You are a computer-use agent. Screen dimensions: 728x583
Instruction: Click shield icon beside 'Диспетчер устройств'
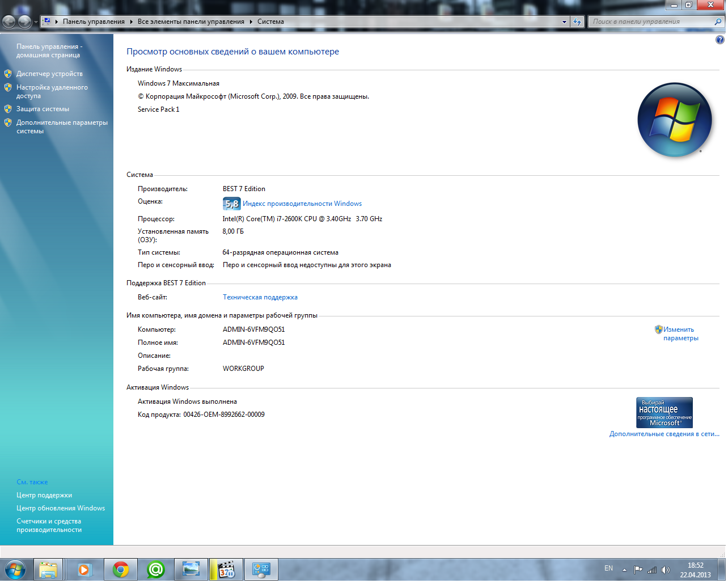tap(8, 74)
